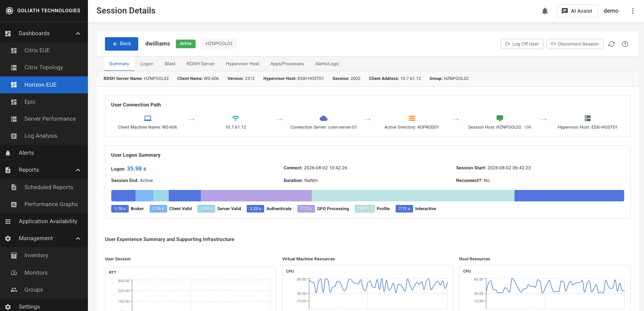This screenshot has width=644, height=311.
Task: Open AI Assist chat
Action: tap(577, 11)
